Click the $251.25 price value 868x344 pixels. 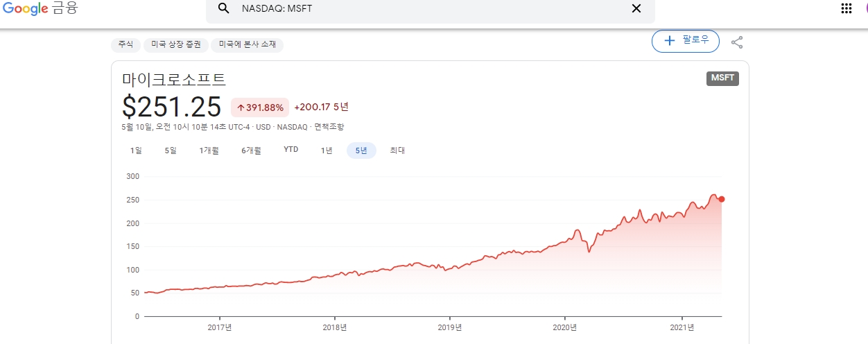point(172,107)
